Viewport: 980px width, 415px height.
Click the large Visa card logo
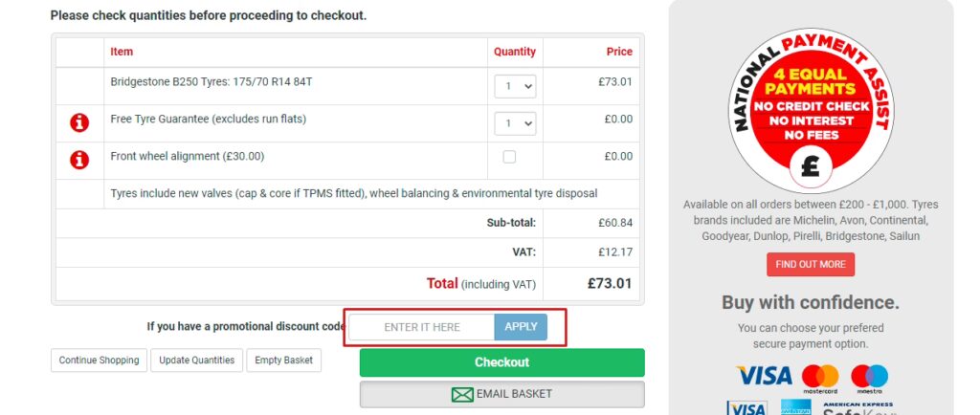pyautogui.click(x=763, y=376)
